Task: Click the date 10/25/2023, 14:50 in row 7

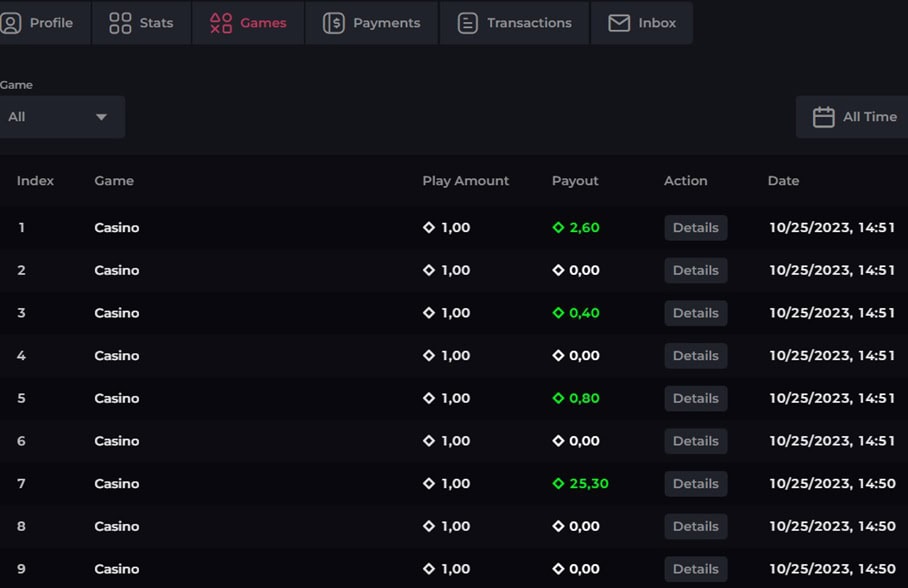Action: (832, 483)
